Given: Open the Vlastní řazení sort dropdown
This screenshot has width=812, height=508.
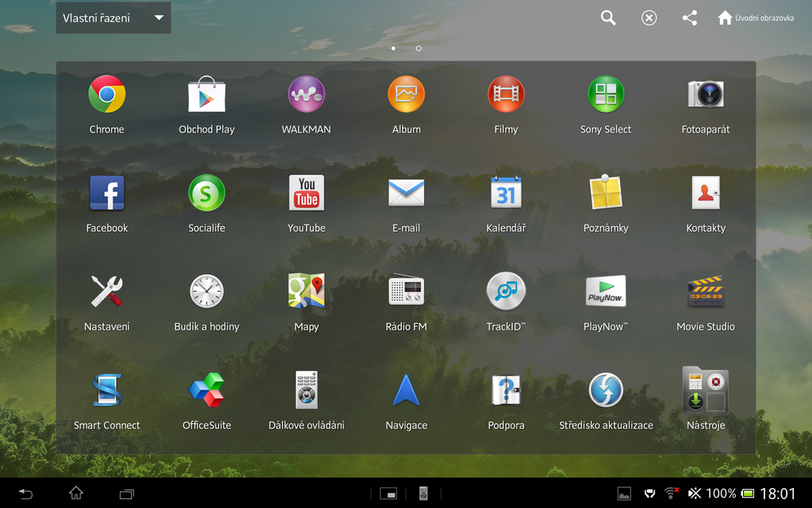Looking at the screenshot, I should click(113, 17).
